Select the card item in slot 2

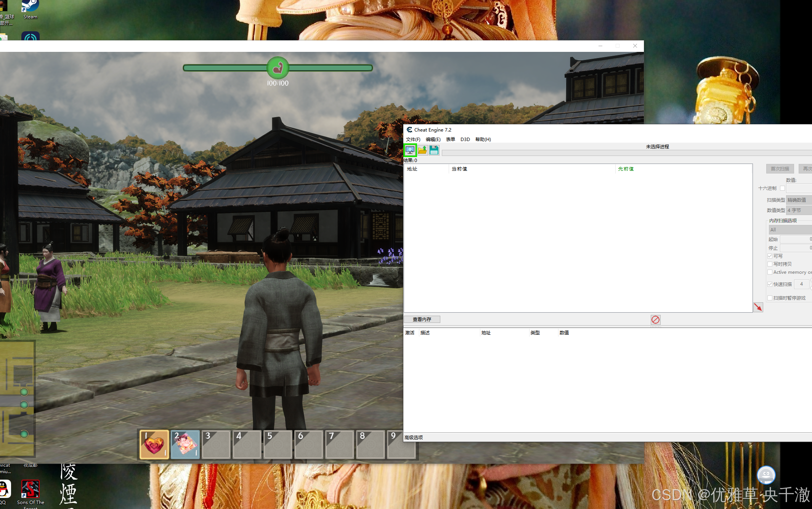click(185, 445)
